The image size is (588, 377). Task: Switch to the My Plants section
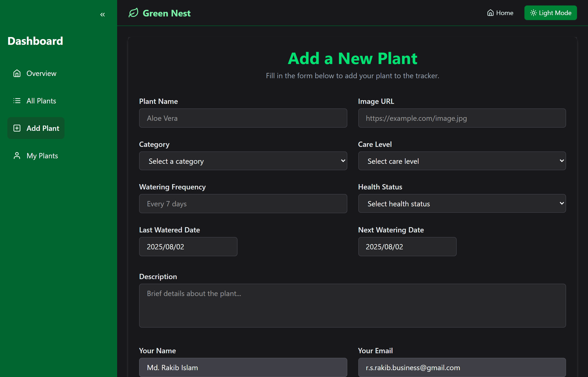42,156
